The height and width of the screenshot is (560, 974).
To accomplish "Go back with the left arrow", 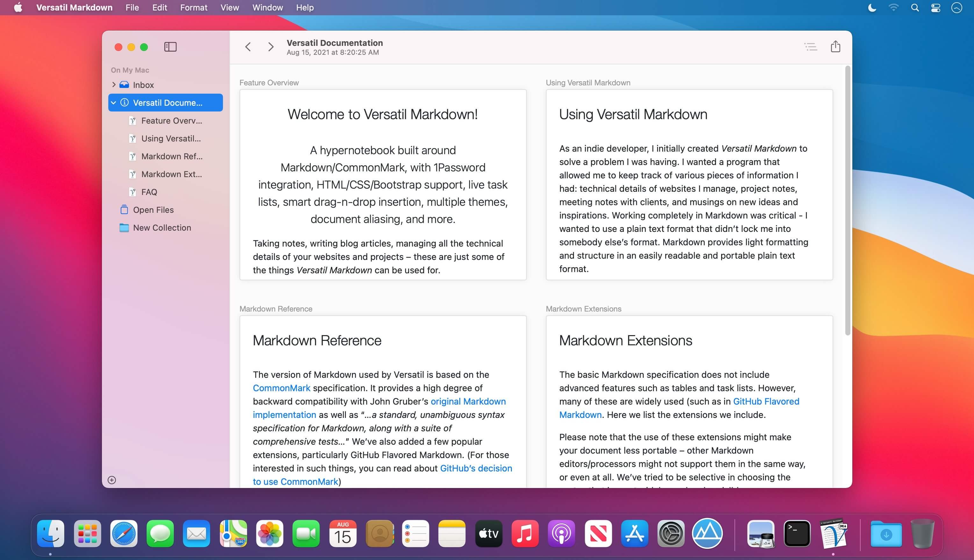I will coord(248,47).
